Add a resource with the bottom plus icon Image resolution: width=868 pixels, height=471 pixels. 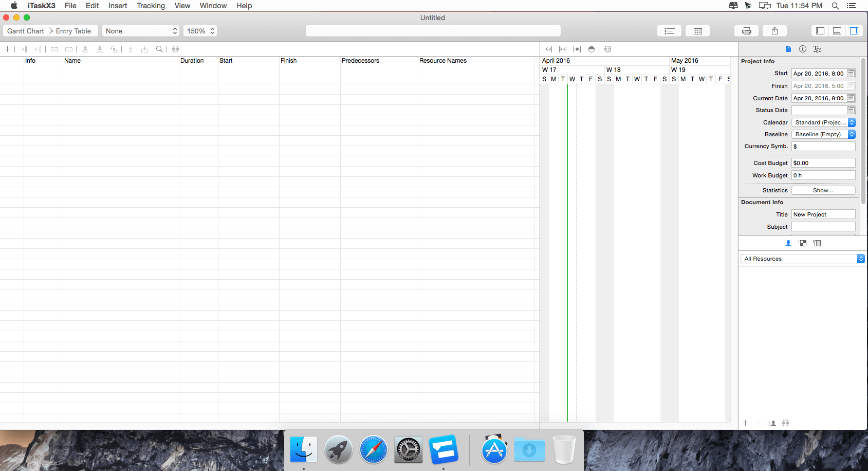pos(745,423)
